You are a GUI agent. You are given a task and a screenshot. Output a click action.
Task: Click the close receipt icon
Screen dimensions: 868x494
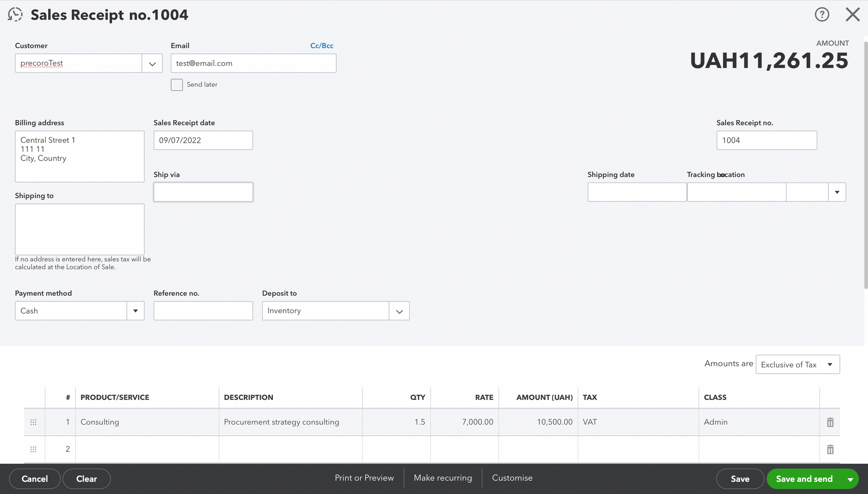coord(854,13)
